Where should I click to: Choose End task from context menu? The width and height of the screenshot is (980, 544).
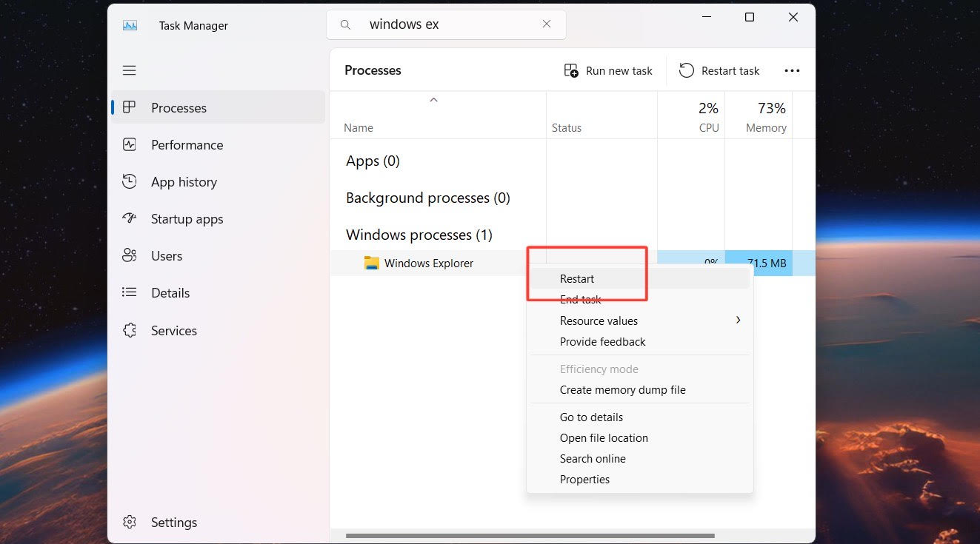tap(581, 300)
